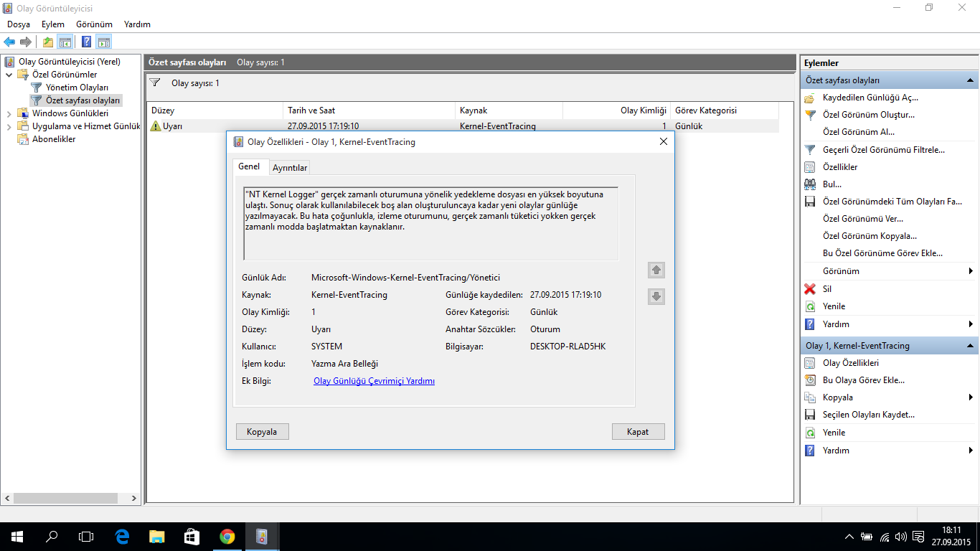980x551 pixels.
Task: Open Task View from the taskbar
Action: (x=86, y=537)
